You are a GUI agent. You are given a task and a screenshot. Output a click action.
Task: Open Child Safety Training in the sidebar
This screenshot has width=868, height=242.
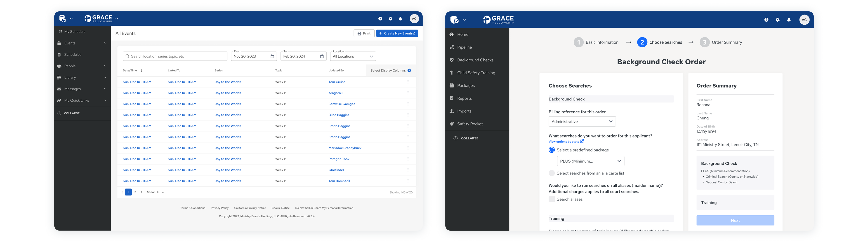[476, 73]
